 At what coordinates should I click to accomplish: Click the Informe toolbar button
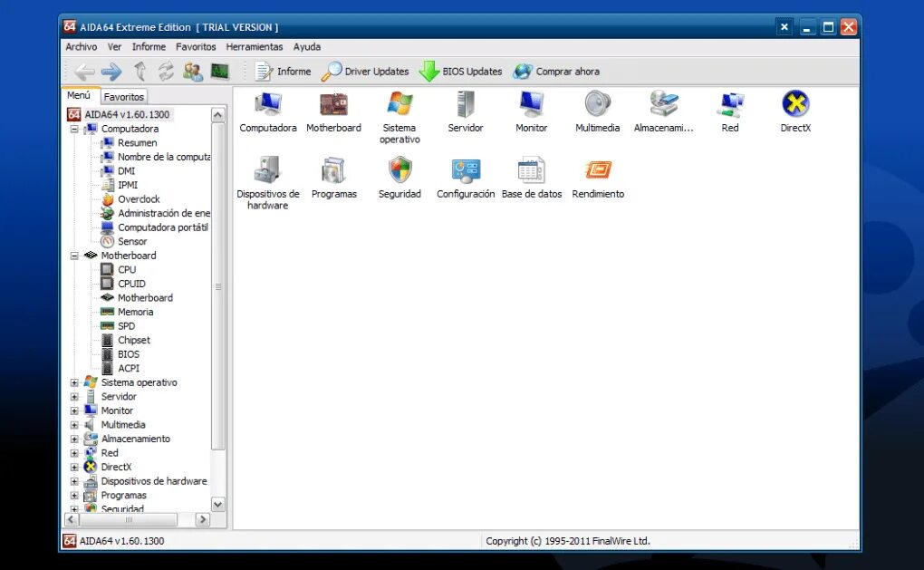(283, 72)
